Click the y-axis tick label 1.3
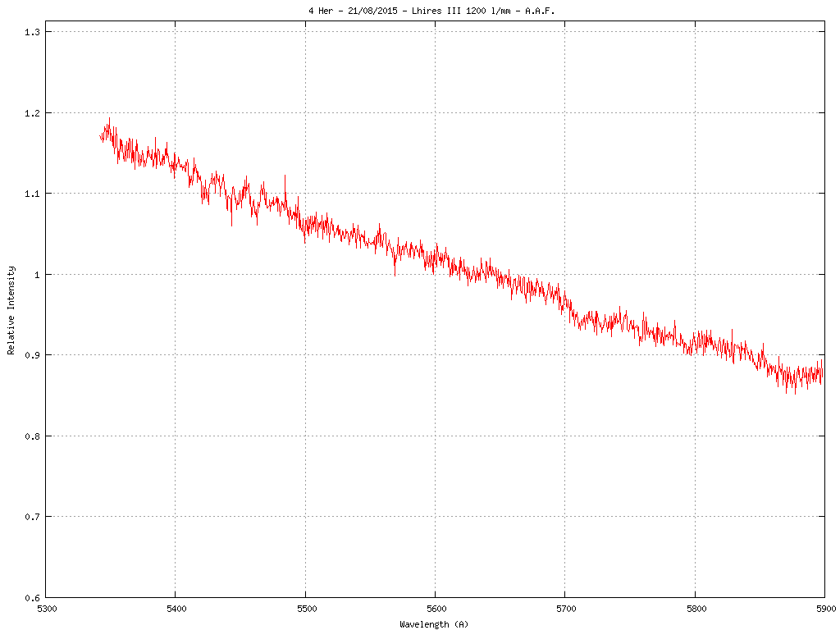 pyautogui.click(x=33, y=32)
